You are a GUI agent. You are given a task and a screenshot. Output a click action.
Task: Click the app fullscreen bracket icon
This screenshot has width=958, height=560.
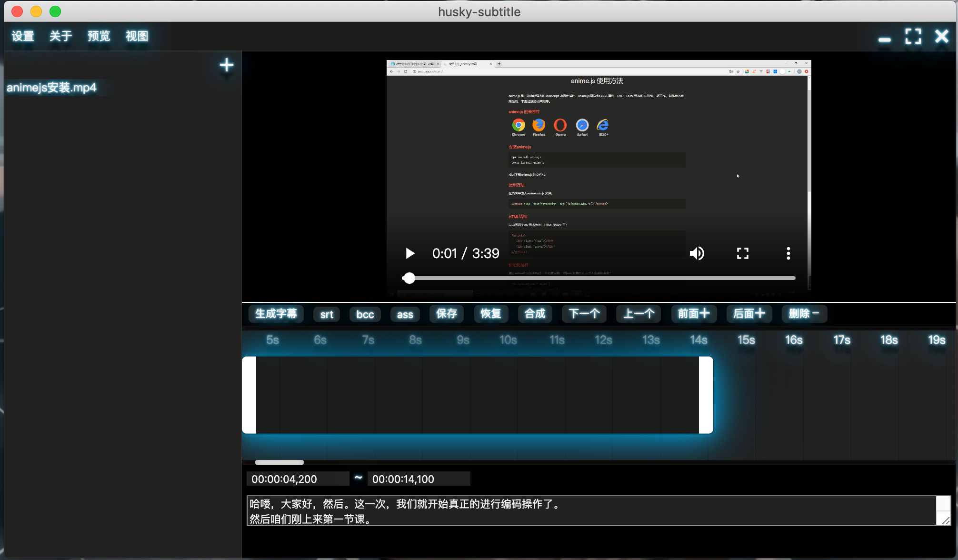[913, 36]
